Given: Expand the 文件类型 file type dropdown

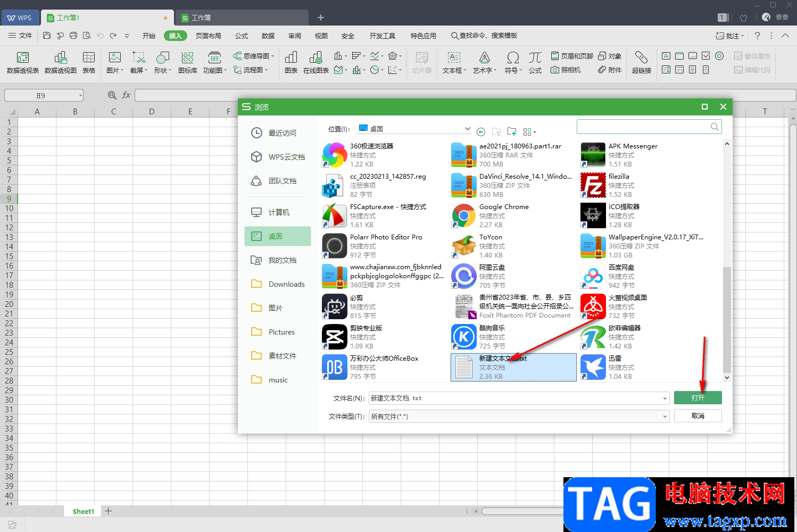Looking at the screenshot, I should click(665, 417).
